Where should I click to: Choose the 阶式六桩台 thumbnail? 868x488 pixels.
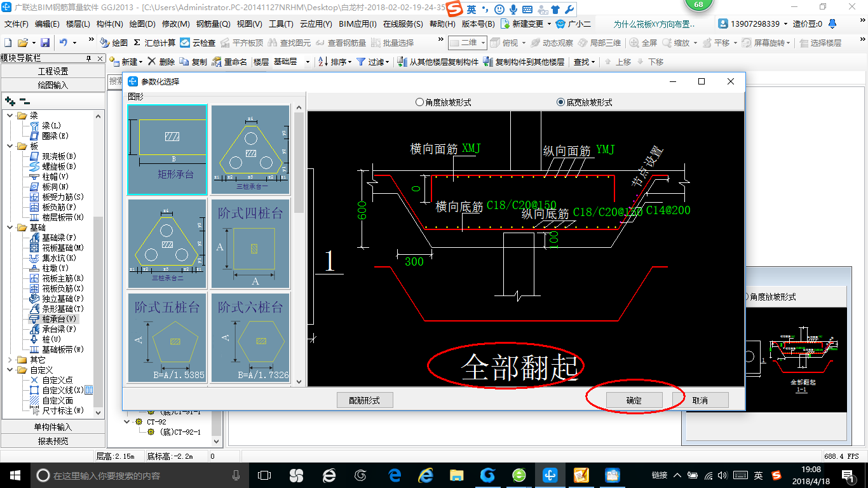pos(250,337)
